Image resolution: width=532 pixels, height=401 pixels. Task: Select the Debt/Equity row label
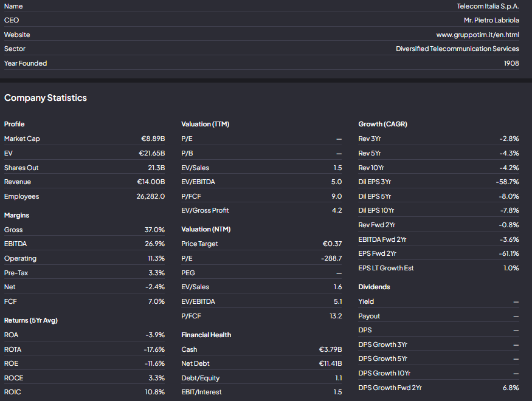(x=200, y=379)
